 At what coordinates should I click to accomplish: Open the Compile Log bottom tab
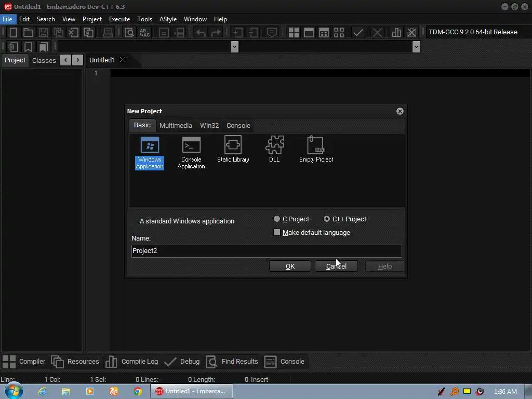(131, 362)
